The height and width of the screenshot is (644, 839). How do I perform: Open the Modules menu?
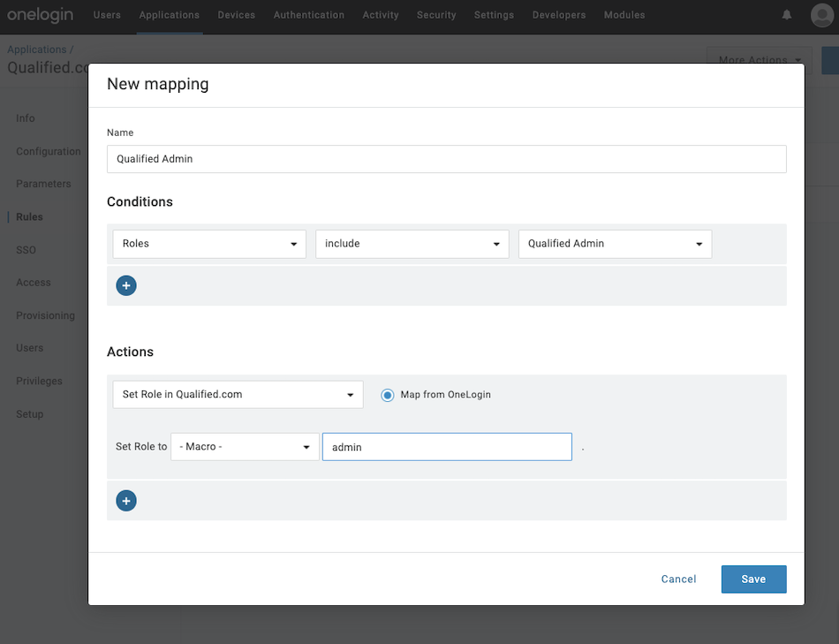tap(624, 15)
